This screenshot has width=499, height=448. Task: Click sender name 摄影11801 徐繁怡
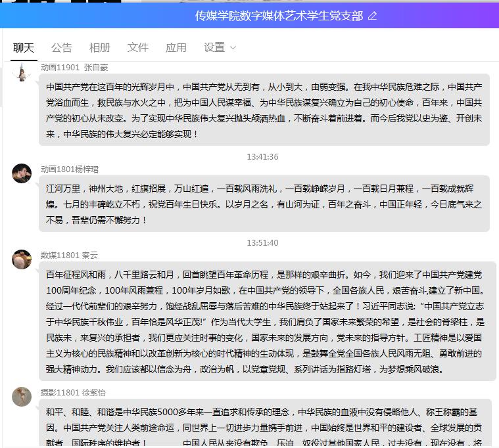pos(73,393)
